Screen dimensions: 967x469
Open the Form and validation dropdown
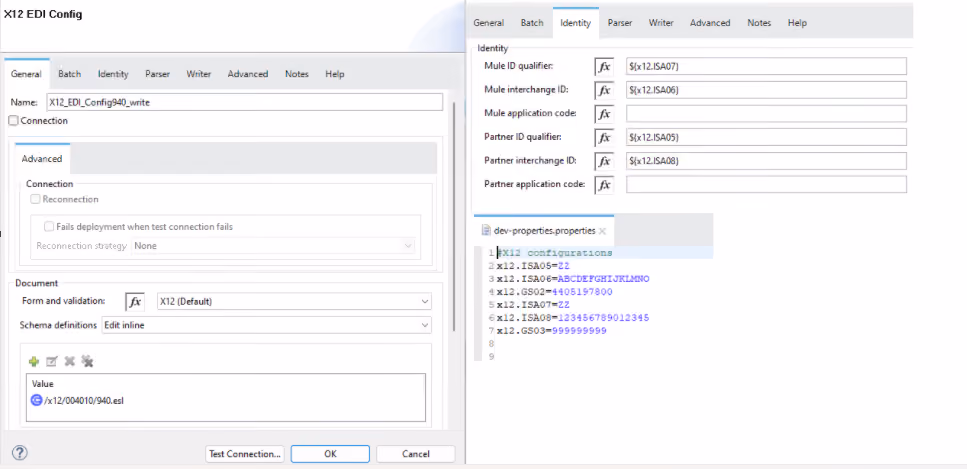(294, 302)
